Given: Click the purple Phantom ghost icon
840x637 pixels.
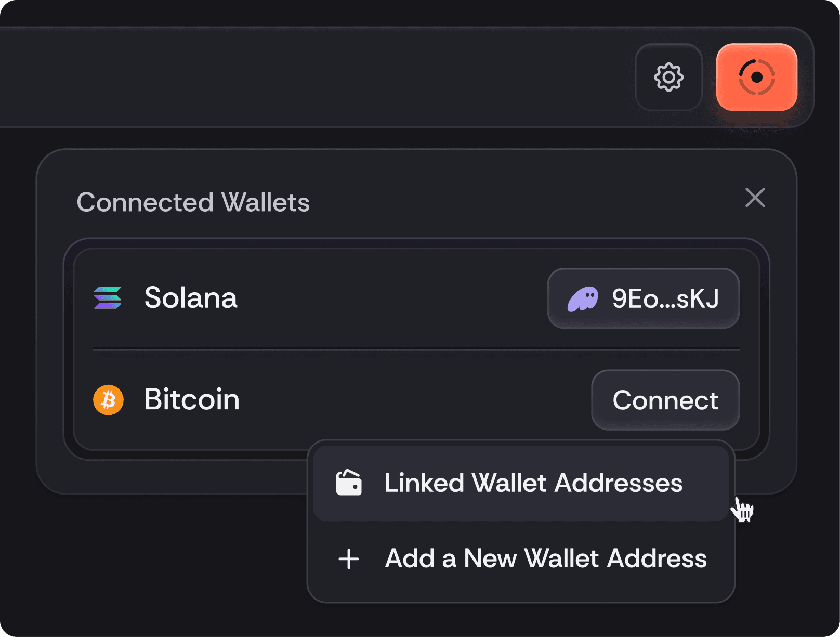Looking at the screenshot, I should [x=582, y=299].
